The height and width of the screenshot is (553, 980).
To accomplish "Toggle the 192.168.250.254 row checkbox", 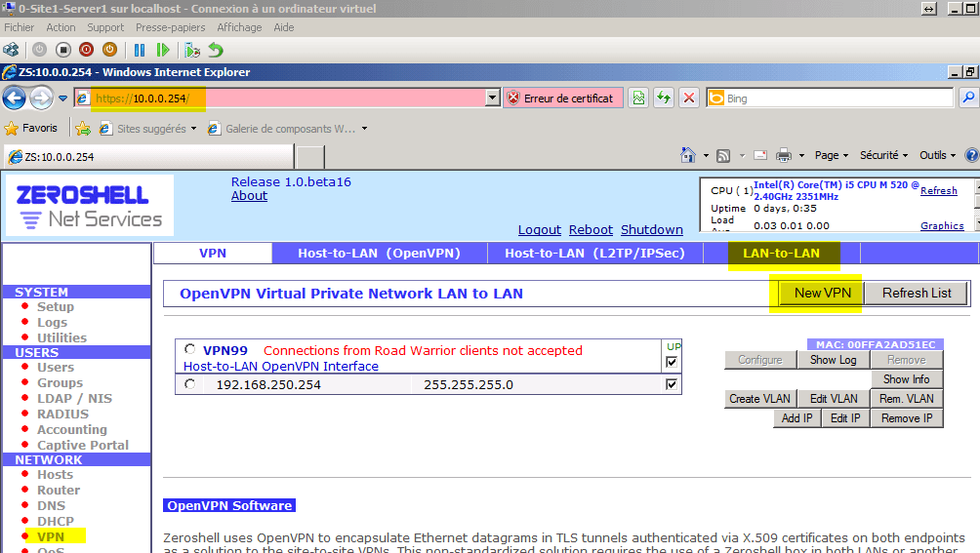I will pos(672,384).
